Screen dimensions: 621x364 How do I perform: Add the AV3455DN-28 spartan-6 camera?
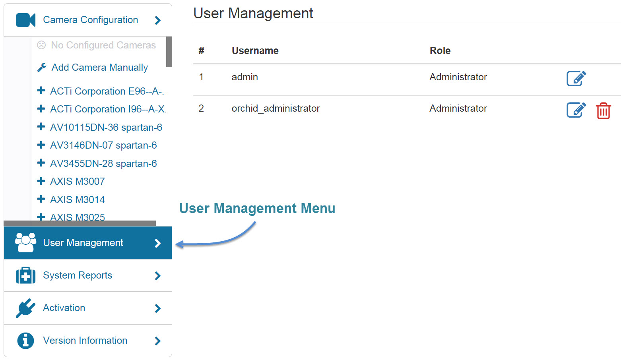click(103, 164)
